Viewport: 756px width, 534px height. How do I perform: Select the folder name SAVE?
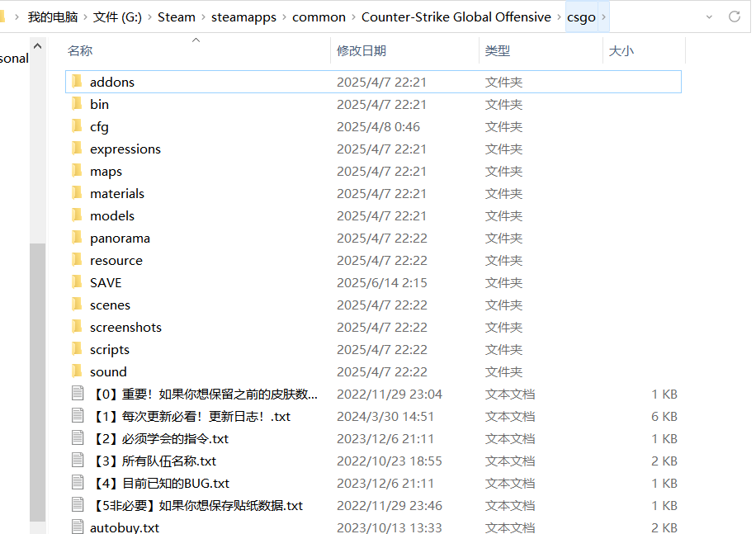[x=106, y=282]
